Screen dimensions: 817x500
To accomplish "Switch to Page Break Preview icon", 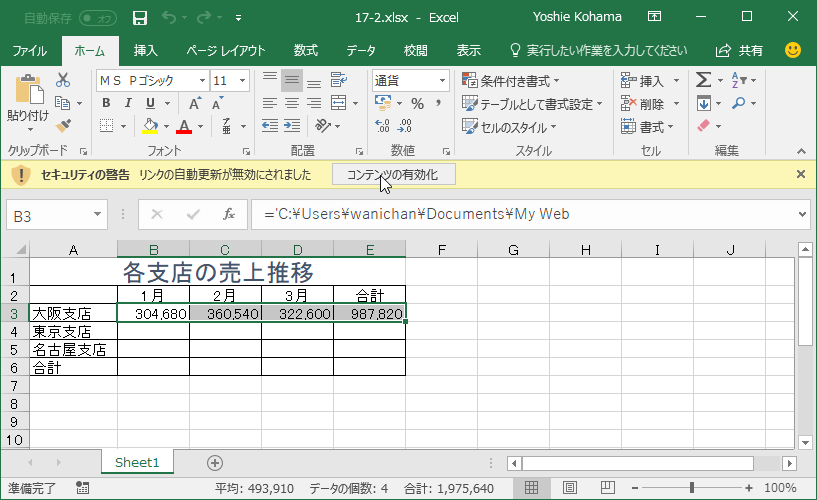I will [607, 488].
